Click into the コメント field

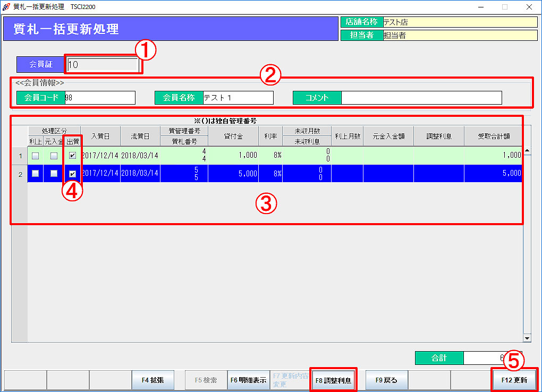coord(421,98)
